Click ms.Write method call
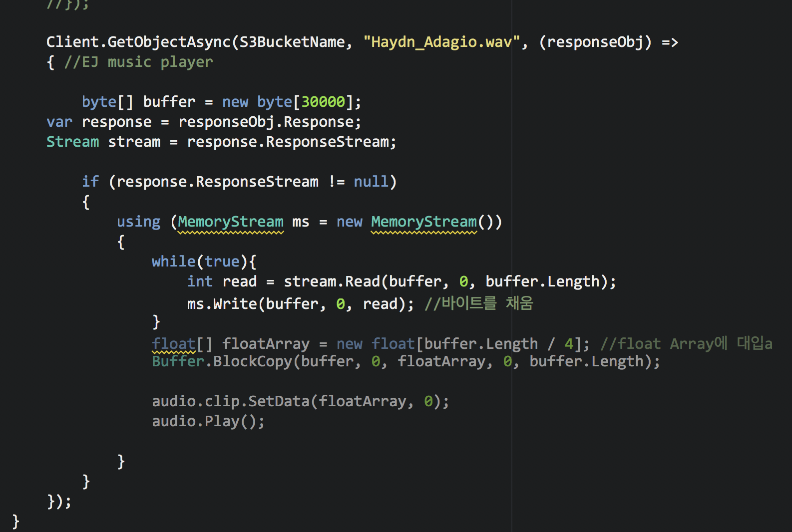The width and height of the screenshot is (792, 532). click(x=222, y=304)
